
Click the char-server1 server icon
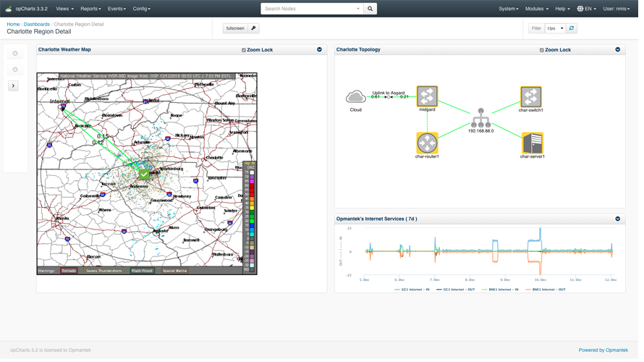click(x=536, y=143)
